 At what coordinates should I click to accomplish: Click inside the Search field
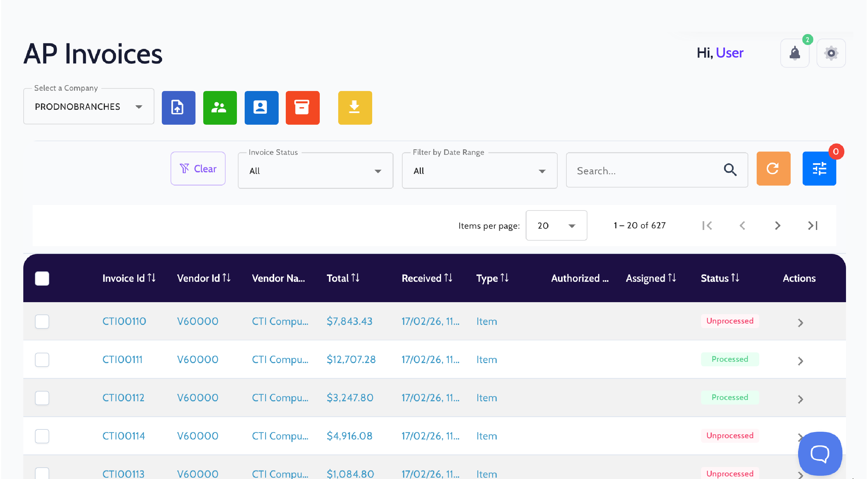tap(647, 171)
